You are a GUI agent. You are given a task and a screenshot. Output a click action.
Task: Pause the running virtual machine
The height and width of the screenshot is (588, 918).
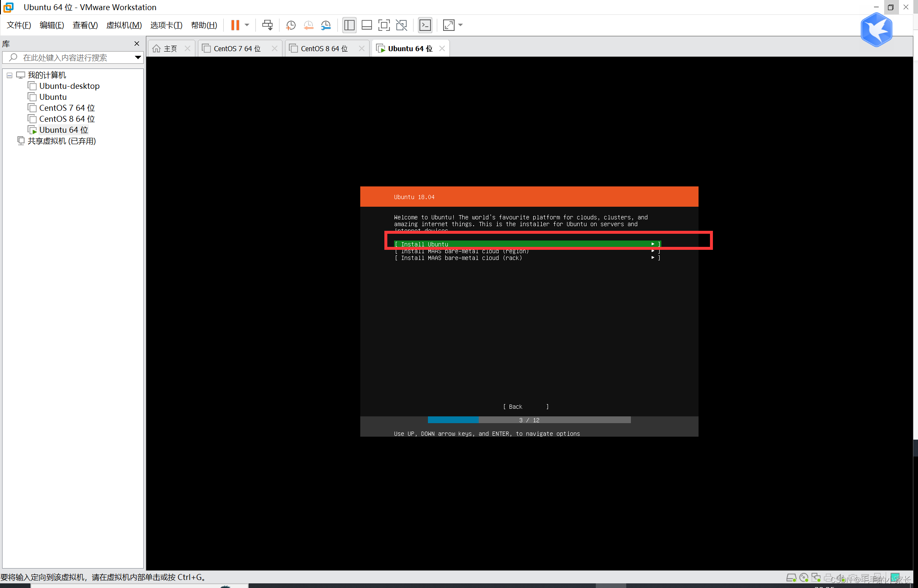pyautogui.click(x=235, y=25)
